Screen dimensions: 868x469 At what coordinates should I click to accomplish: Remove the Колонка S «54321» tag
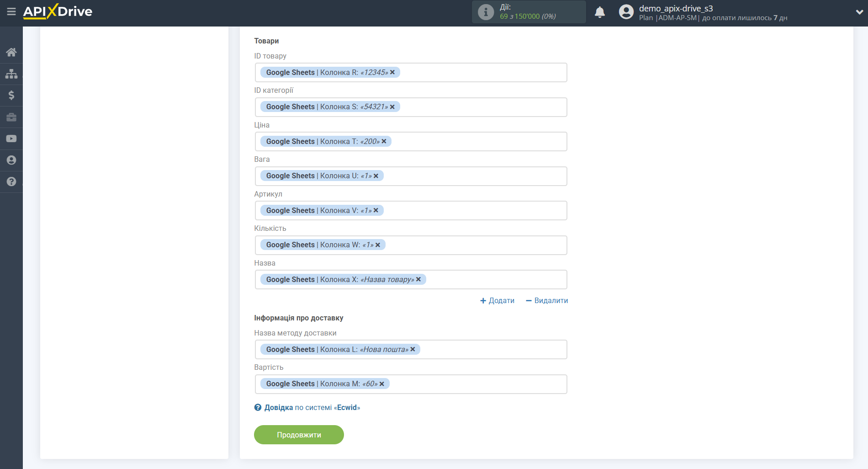pyautogui.click(x=392, y=107)
